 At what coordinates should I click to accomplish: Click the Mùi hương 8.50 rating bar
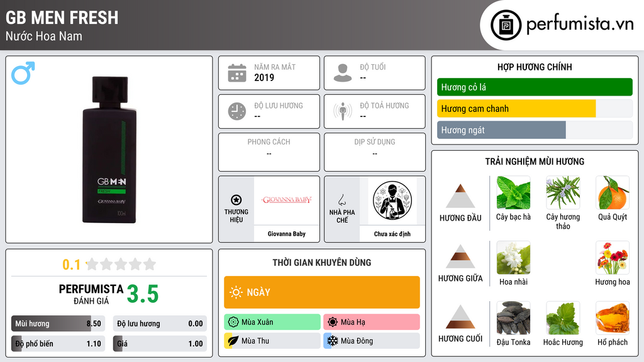click(58, 324)
